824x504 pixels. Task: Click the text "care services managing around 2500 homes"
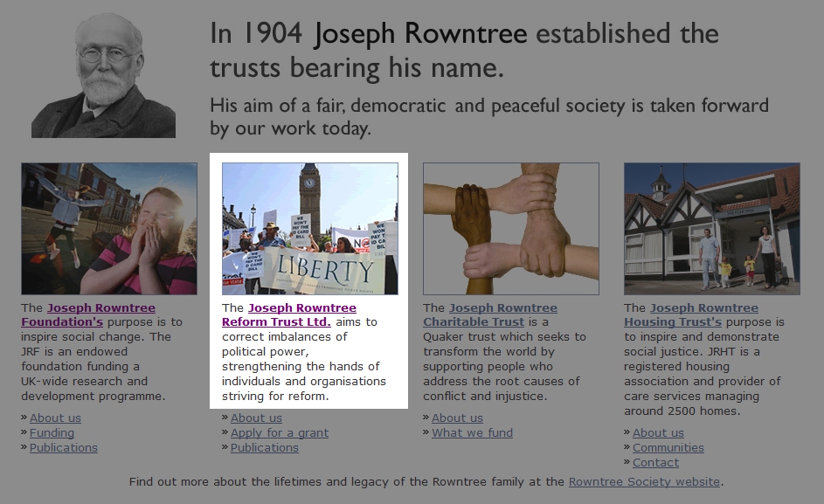tap(691, 403)
